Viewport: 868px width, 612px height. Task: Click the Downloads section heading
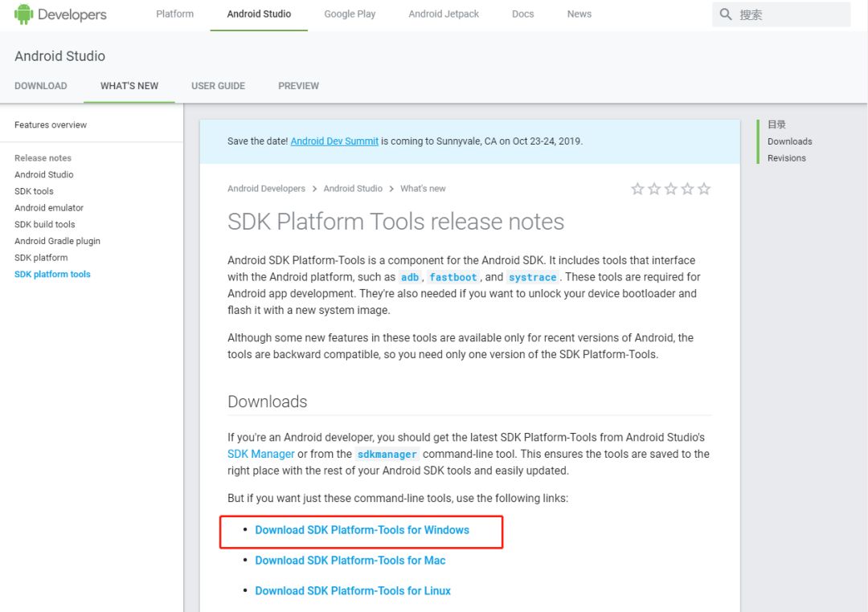pyautogui.click(x=268, y=402)
